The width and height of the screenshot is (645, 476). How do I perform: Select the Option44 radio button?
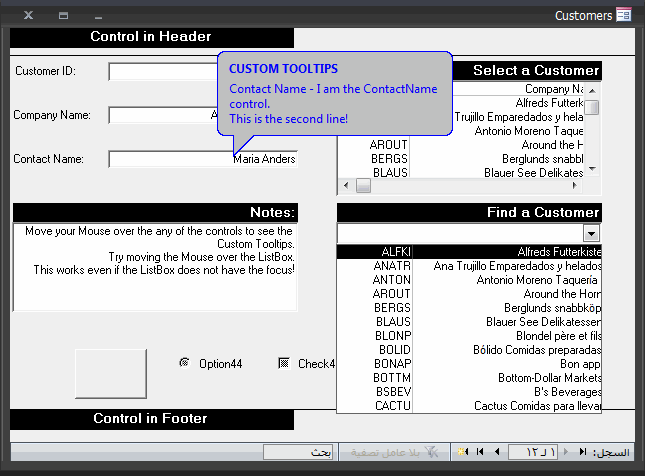click(x=184, y=363)
